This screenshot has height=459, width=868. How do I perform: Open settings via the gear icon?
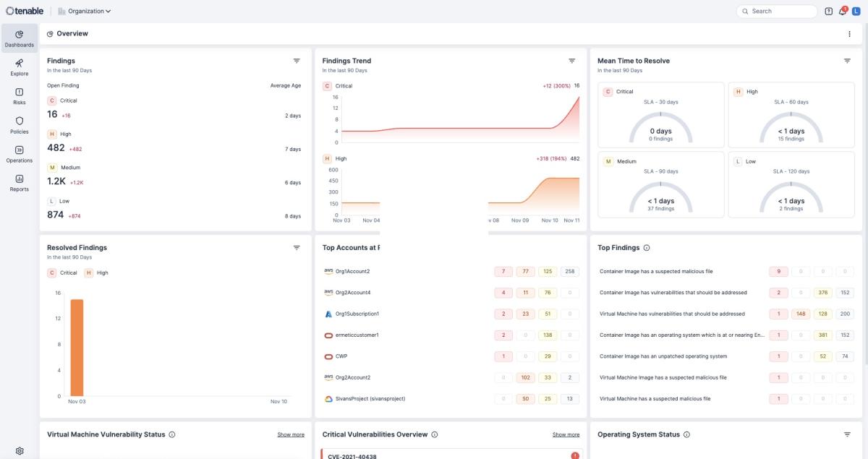[18, 450]
